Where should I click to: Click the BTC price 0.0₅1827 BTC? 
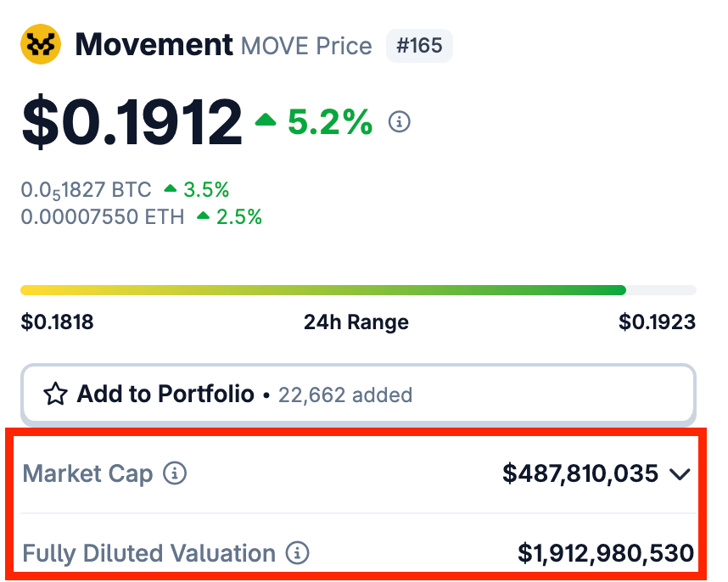[x=87, y=190]
